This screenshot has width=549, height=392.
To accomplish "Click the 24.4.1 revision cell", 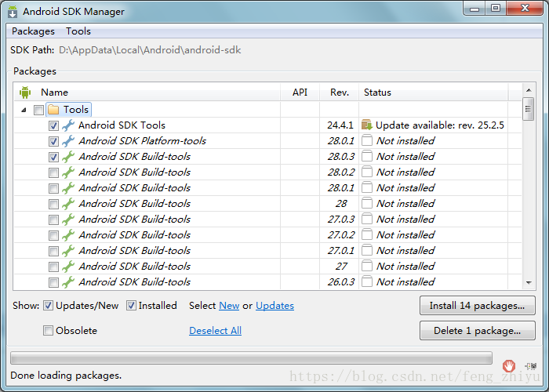I will point(340,125).
